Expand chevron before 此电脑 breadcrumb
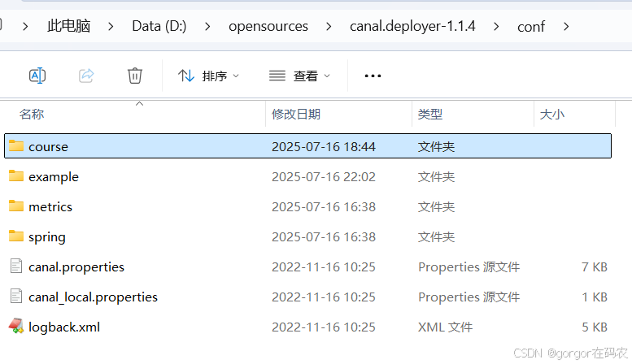Image resolution: width=632 pixels, height=364 pixels. pos(25,27)
